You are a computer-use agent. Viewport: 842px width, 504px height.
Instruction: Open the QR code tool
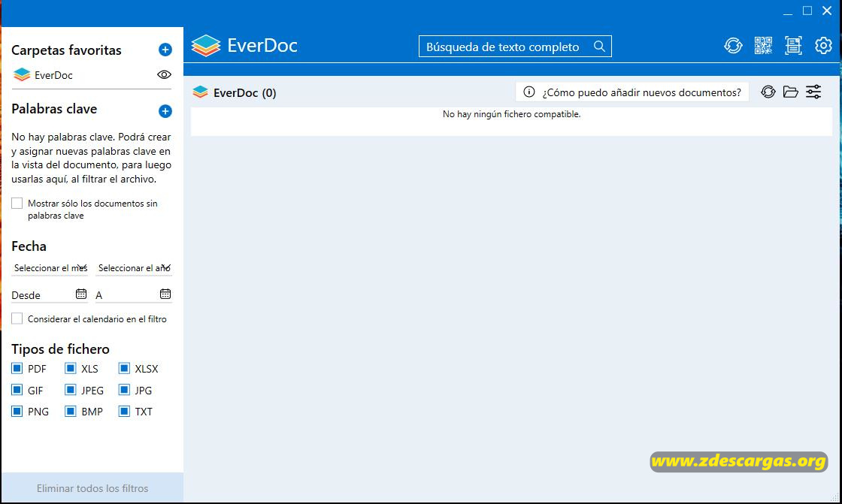(x=763, y=46)
